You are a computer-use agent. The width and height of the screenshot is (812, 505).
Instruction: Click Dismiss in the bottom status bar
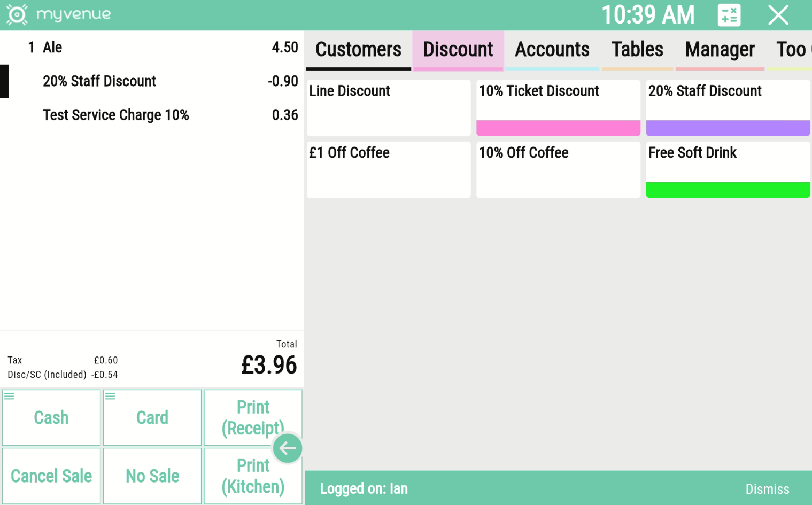[767, 488]
